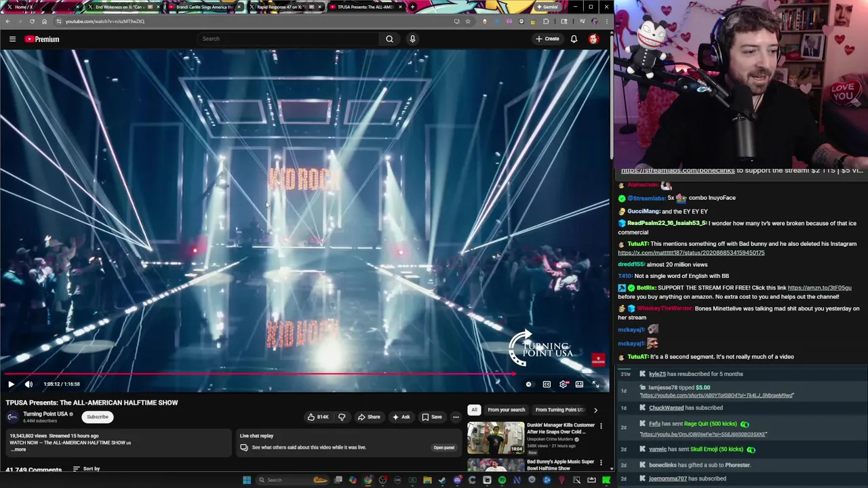The width and height of the screenshot is (868, 488).
Task: Subscribe to Turning Point USA
Action: pos(97,417)
